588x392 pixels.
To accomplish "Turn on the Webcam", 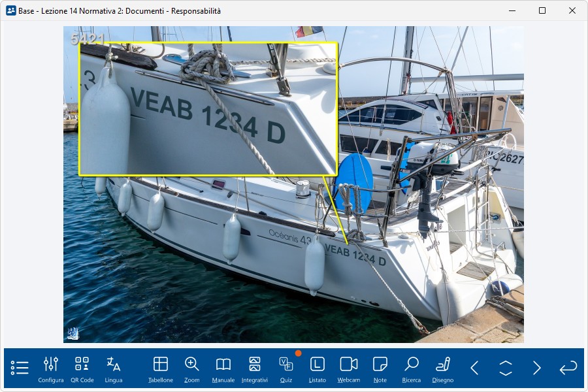I will click(349, 368).
